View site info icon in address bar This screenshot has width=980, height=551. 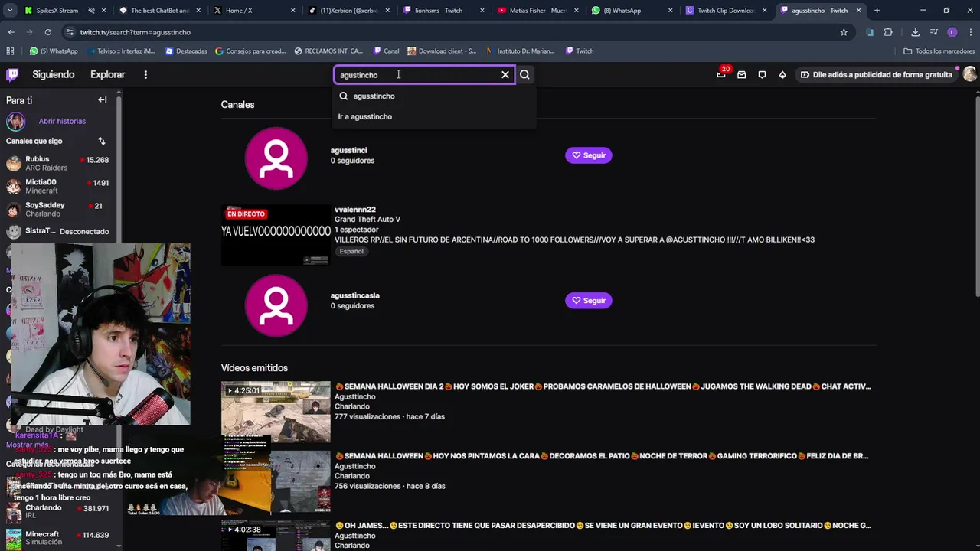pyautogui.click(x=70, y=32)
